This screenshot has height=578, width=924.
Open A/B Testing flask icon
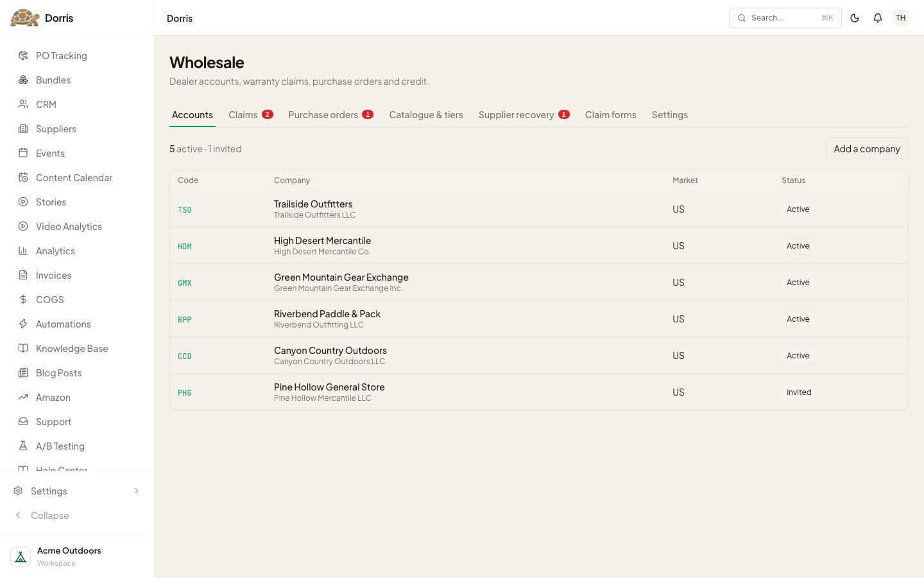click(23, 446)
